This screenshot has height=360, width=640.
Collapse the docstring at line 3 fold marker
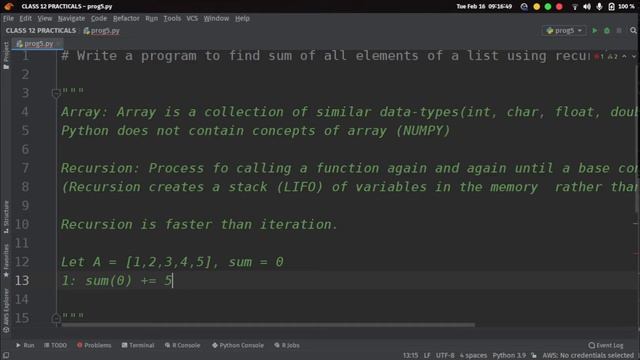click(x=56, y=93)
